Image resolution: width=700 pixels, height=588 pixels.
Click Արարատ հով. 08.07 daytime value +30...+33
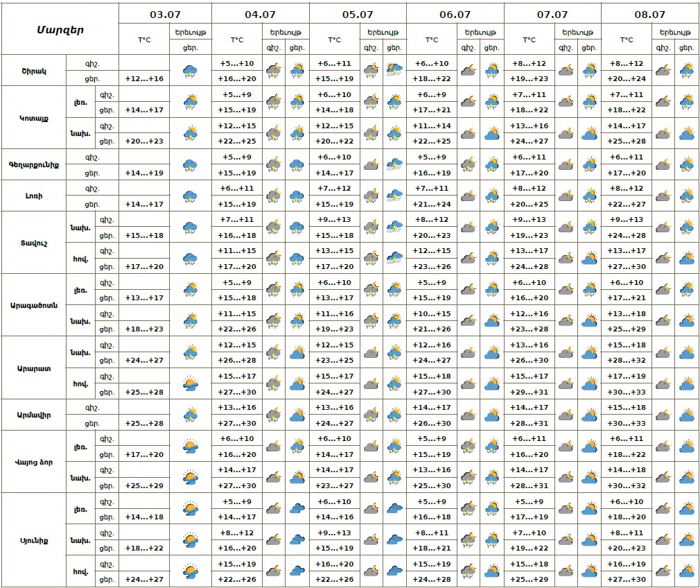point(627,392)
